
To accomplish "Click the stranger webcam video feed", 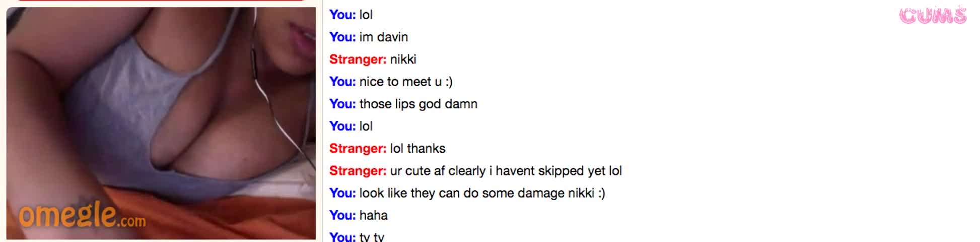I will point(161,123).
